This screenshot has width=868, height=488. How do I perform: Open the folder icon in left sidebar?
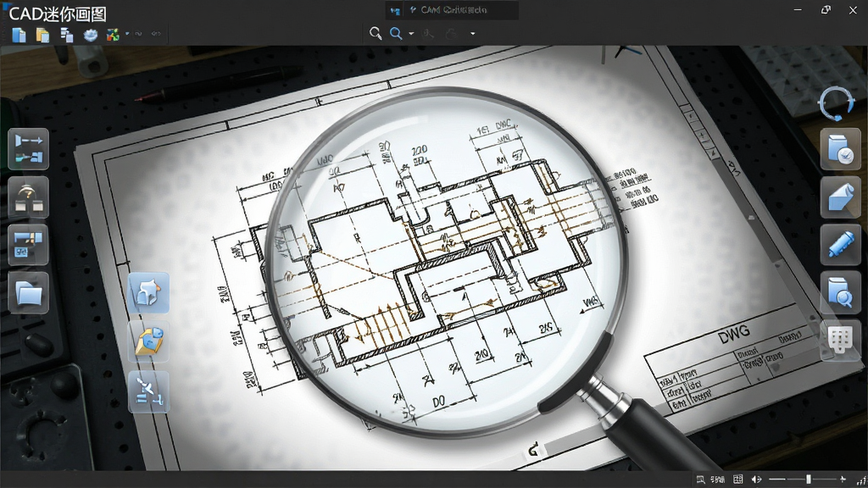coord(28,293)
